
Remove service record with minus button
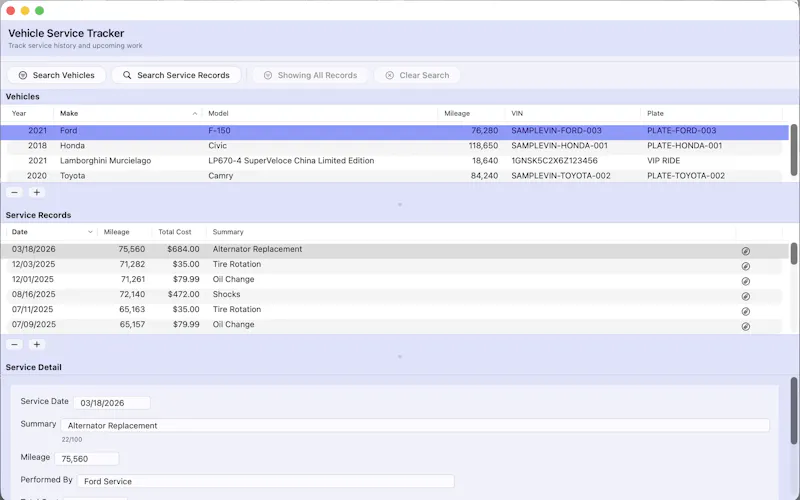click(14, 344)
